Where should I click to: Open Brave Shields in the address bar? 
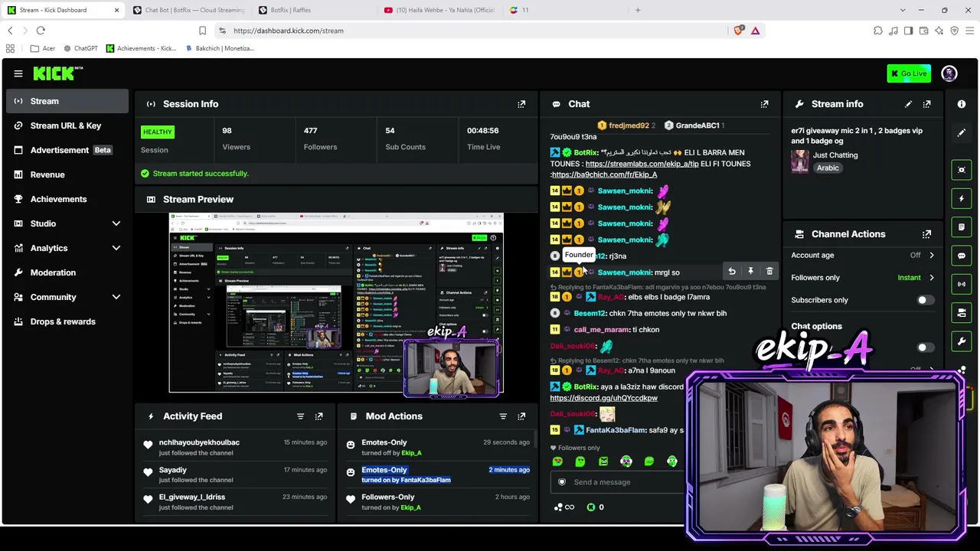pyautogui.click(x=738, y=31)
